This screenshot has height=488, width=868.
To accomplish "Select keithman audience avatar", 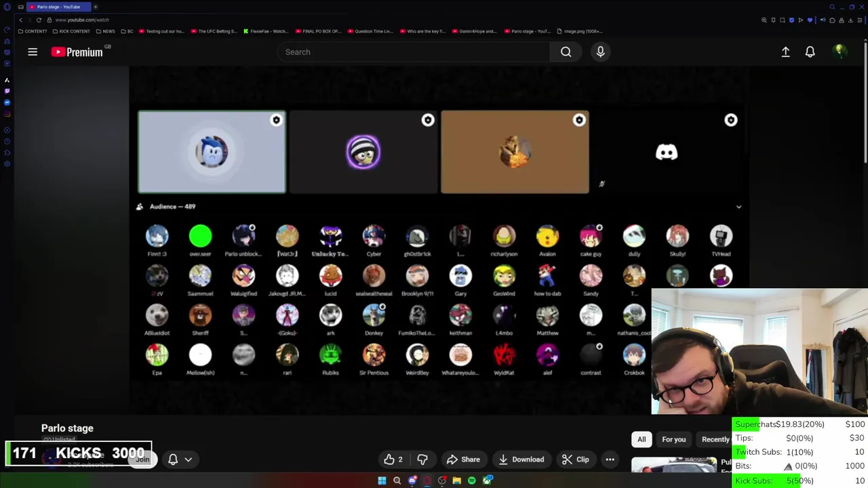I will point(460,315).
